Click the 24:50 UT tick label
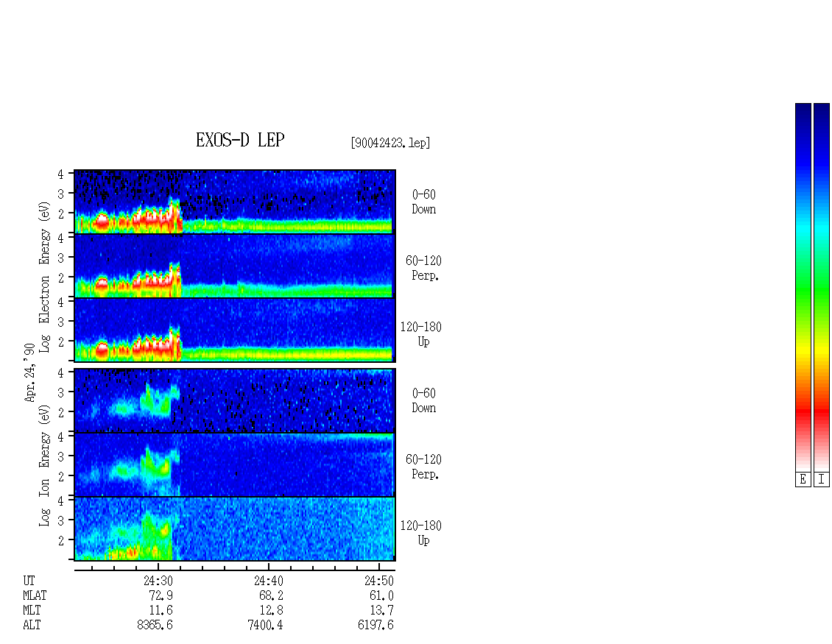The width and height of the screenshot is (832, 644). [x=379, y=581]
